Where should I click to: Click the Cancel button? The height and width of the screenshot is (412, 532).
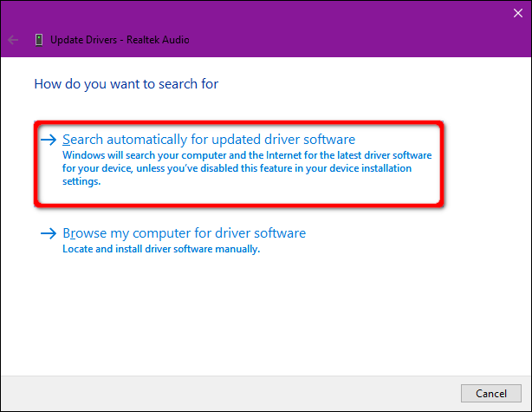(x=491, y=393)
